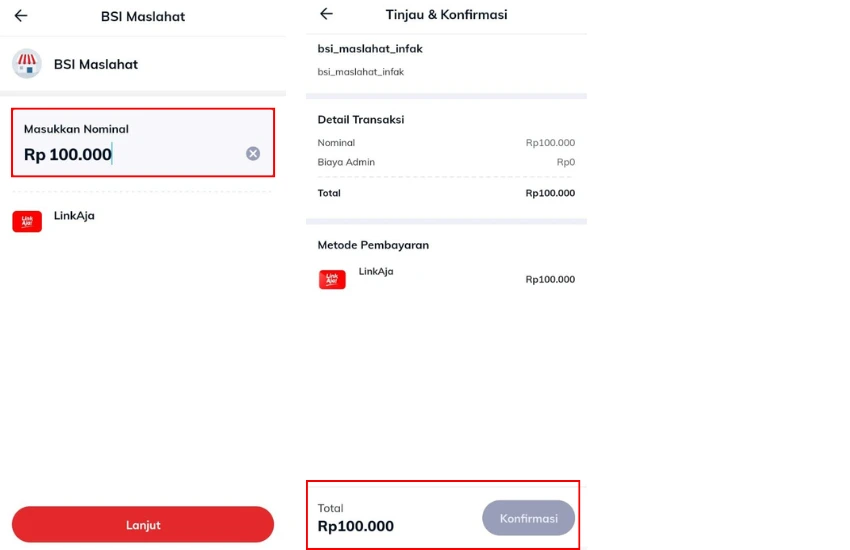
Task: Click the Detail Transaksi heading
Action: (361, 119)
